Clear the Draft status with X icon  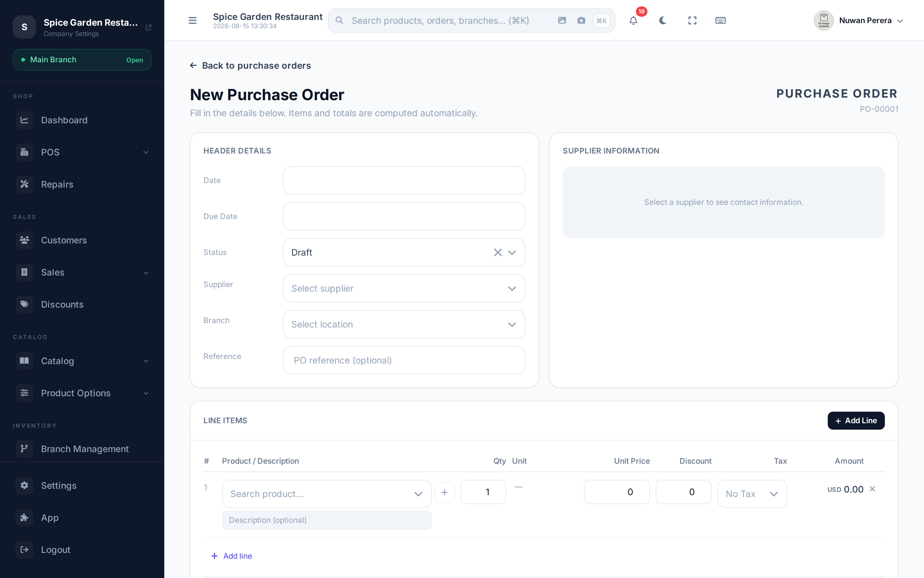coord(498,252)
